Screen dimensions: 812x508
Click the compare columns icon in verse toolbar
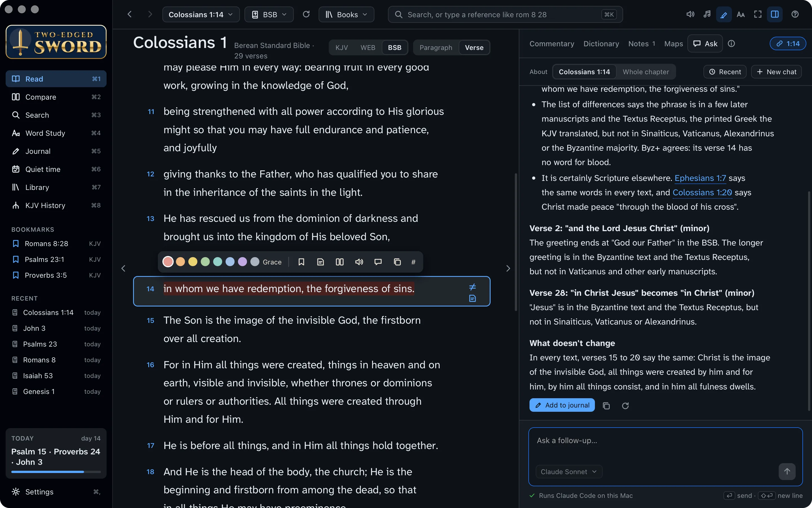point(339,262)
